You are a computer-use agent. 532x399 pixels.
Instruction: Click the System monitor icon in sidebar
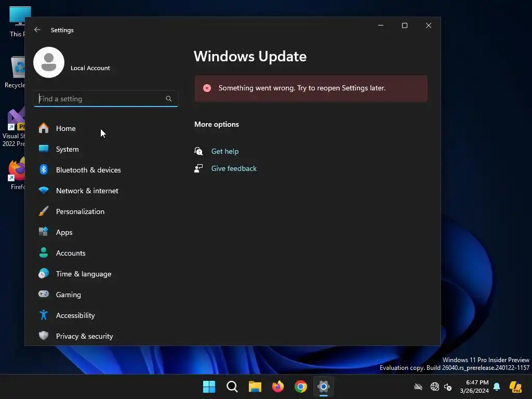point(44,149)
